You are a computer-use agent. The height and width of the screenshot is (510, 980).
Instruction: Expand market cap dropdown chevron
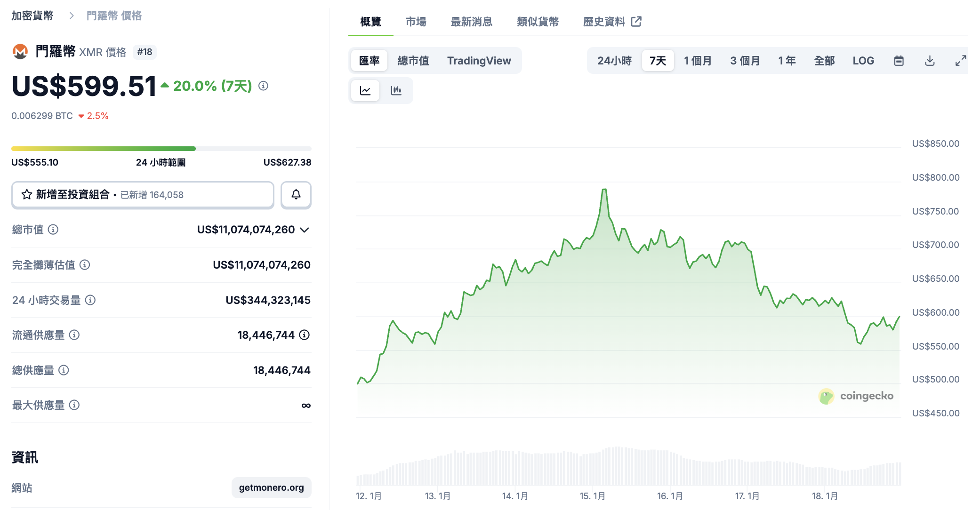pos(305,230)
